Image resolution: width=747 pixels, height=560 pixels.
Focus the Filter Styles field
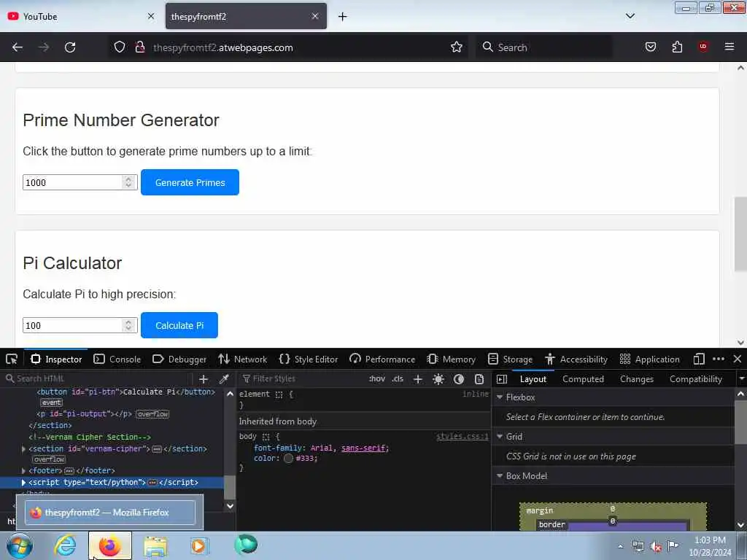(x=303, y=379)
